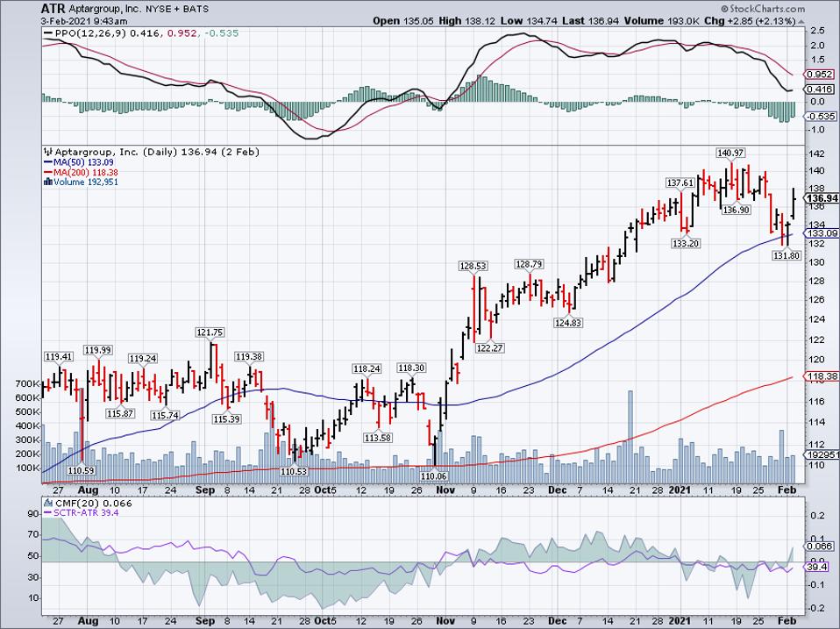Click the black PPO line marker in the legend
The height and width of the screenshot is (629, 840).
[48, 33]
